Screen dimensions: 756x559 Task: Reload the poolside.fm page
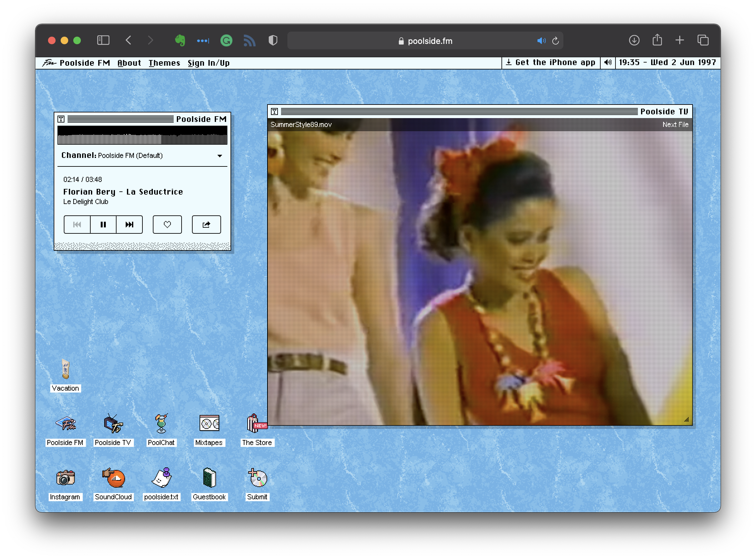(x=555, y=41)
